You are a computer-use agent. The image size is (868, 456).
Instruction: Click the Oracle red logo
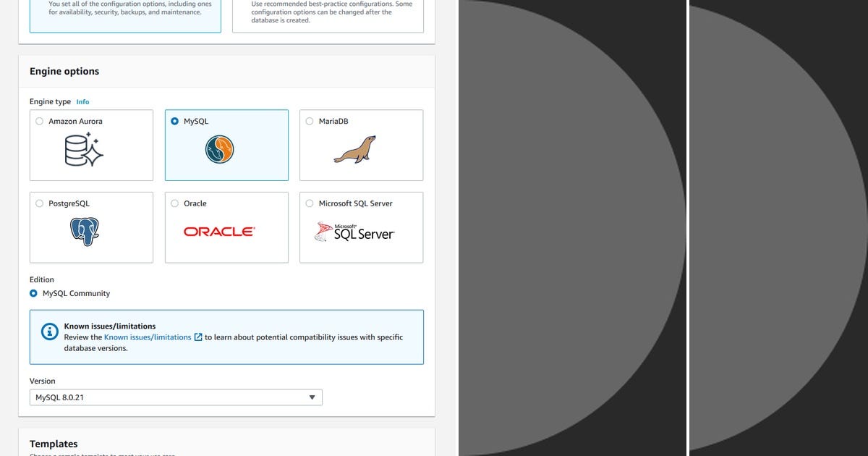point(218,232)
